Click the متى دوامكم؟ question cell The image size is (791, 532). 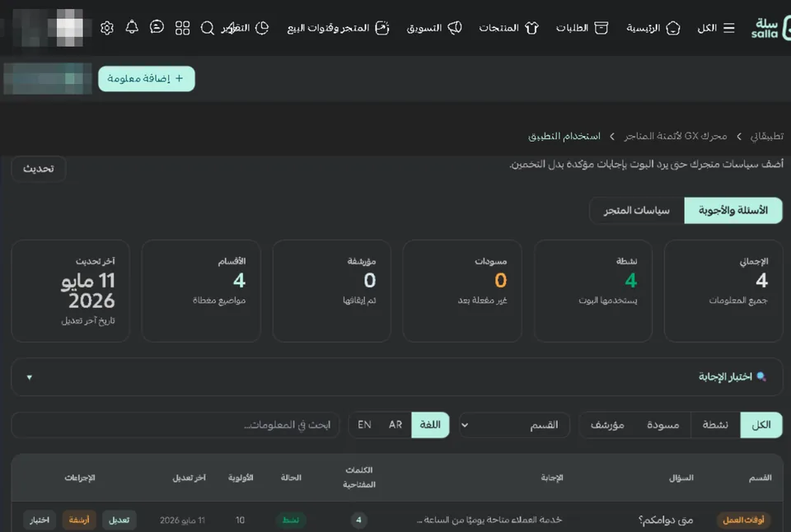[666, 520]
